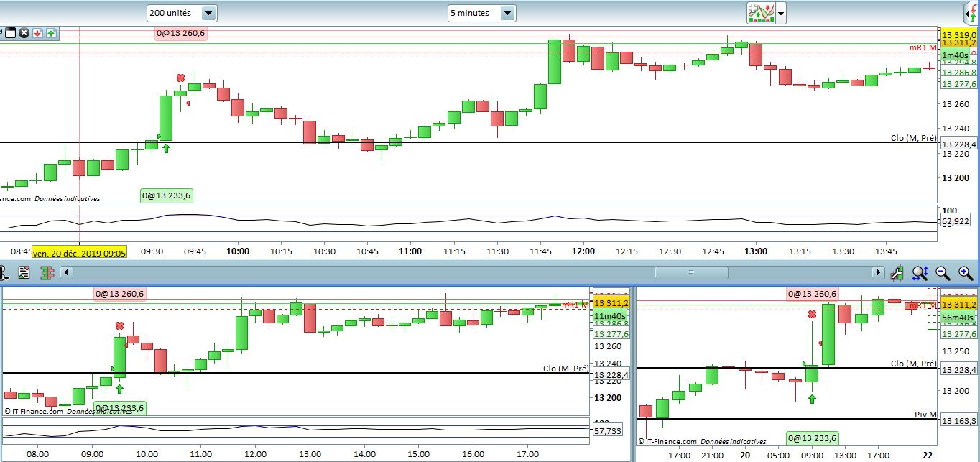Click the 56m40s countdown in the bottom-right chart
Image resolution: width=980 pixels, height=462 pixels.
(958, 317)
